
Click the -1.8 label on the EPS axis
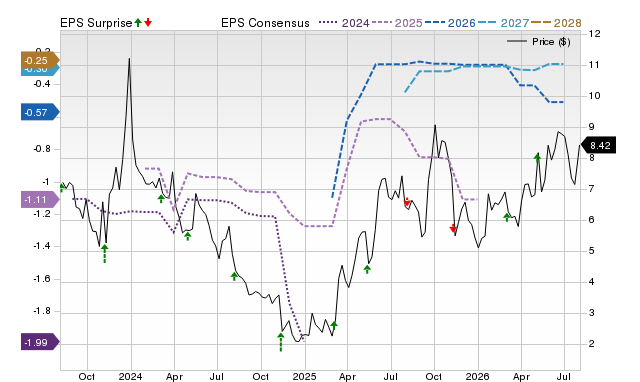(42, 311)
